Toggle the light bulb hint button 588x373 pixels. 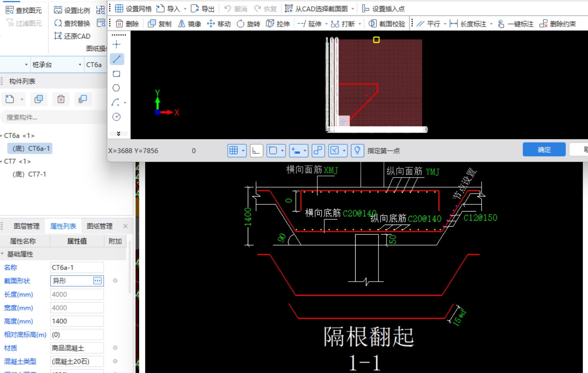357,150
